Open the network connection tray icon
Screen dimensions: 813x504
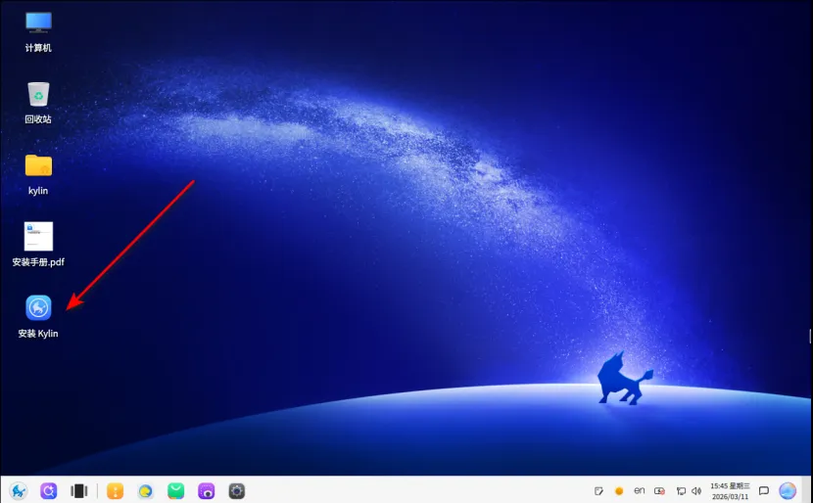tap(681, 490)
